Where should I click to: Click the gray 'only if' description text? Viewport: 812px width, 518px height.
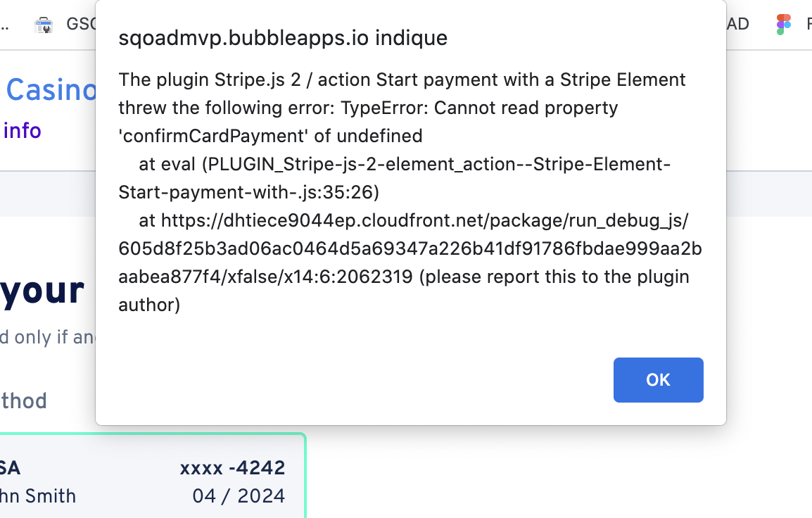(48, 336)
